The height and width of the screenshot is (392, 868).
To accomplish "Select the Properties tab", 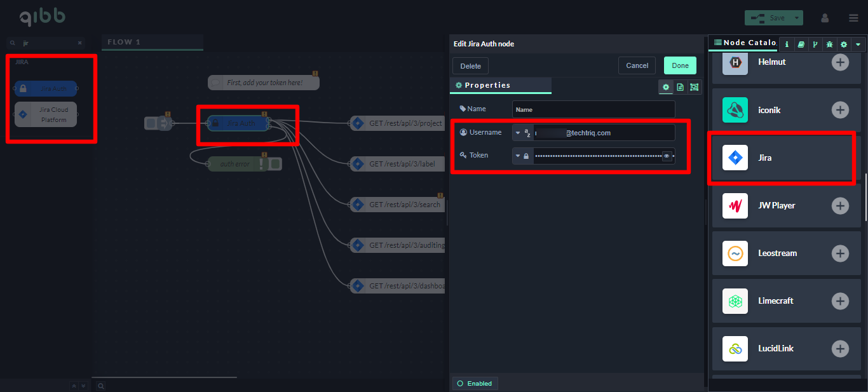I will (501, 85).
